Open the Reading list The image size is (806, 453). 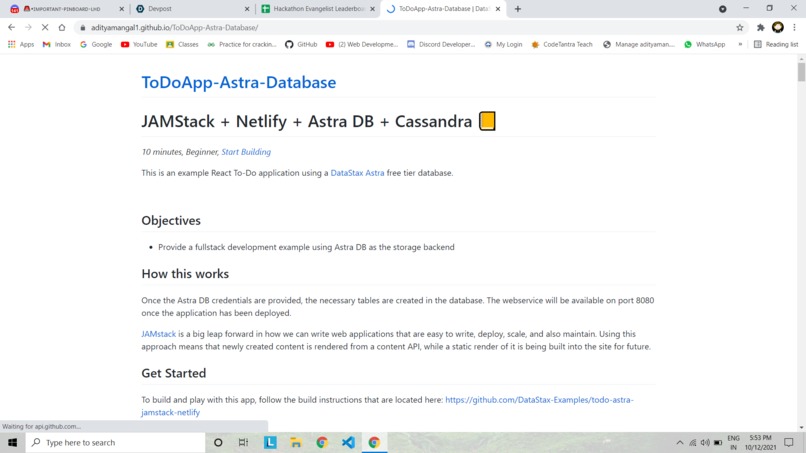776,45
